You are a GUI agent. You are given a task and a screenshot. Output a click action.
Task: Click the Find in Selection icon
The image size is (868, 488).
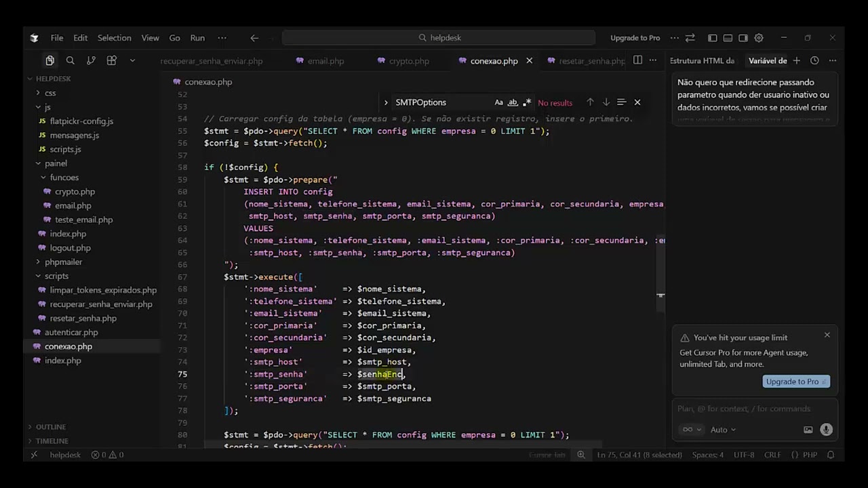click(621, 102)
